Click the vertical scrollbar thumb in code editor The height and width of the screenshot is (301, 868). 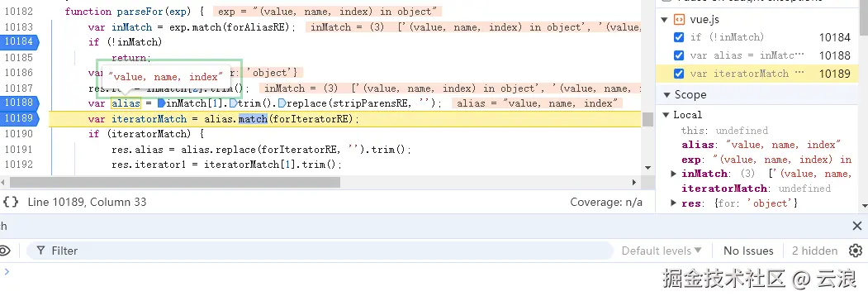tap(647, 119)
